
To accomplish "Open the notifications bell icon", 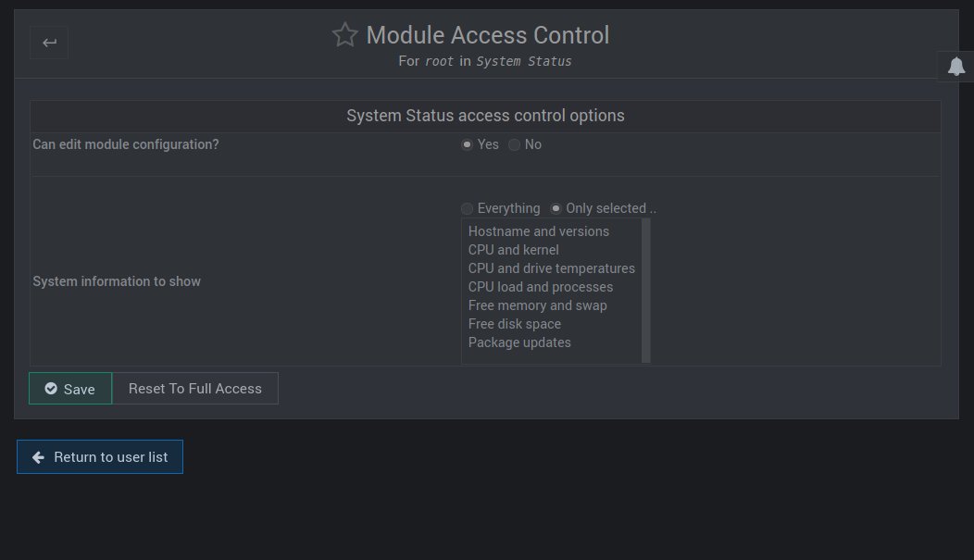I will (956, 66).
